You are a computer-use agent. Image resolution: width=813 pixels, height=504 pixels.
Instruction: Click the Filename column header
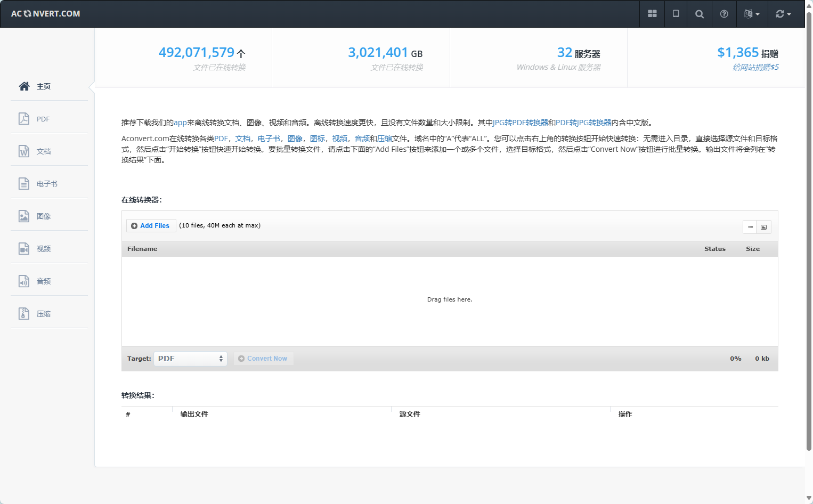click(142, 249)
